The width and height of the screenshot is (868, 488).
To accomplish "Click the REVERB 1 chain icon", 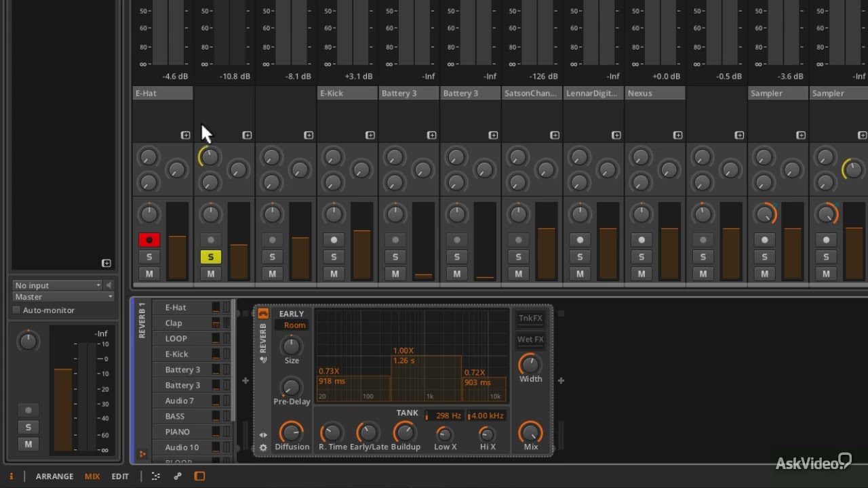I will [142, 454].
